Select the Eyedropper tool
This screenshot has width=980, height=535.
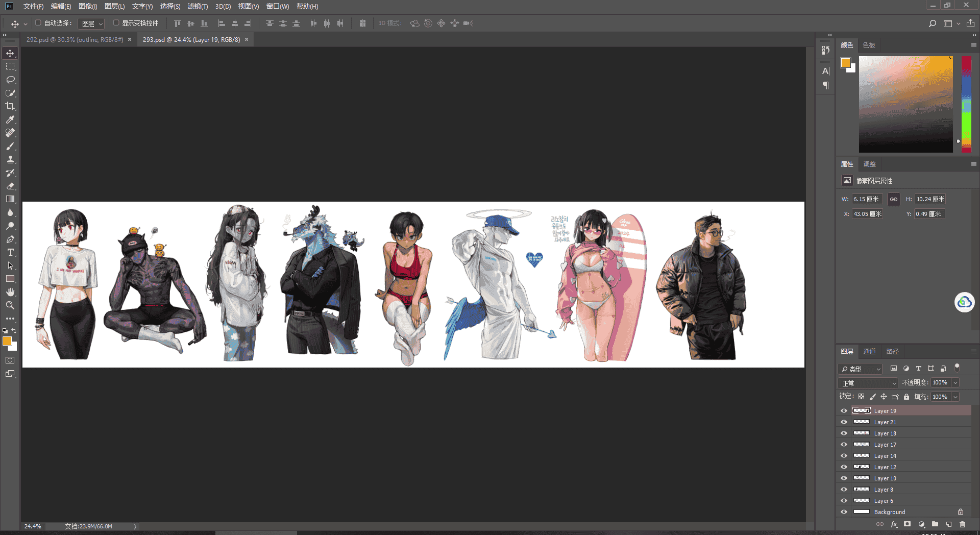pos(10,119)
